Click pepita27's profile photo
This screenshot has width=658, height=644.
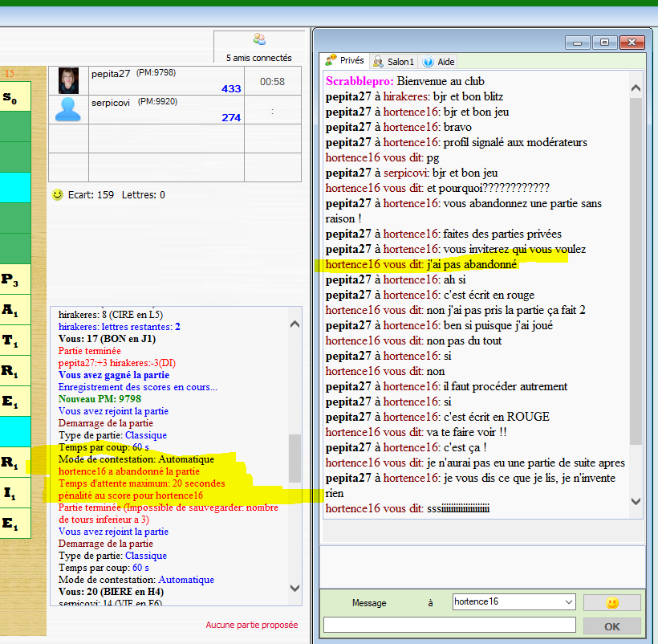[x=69, y=80]
